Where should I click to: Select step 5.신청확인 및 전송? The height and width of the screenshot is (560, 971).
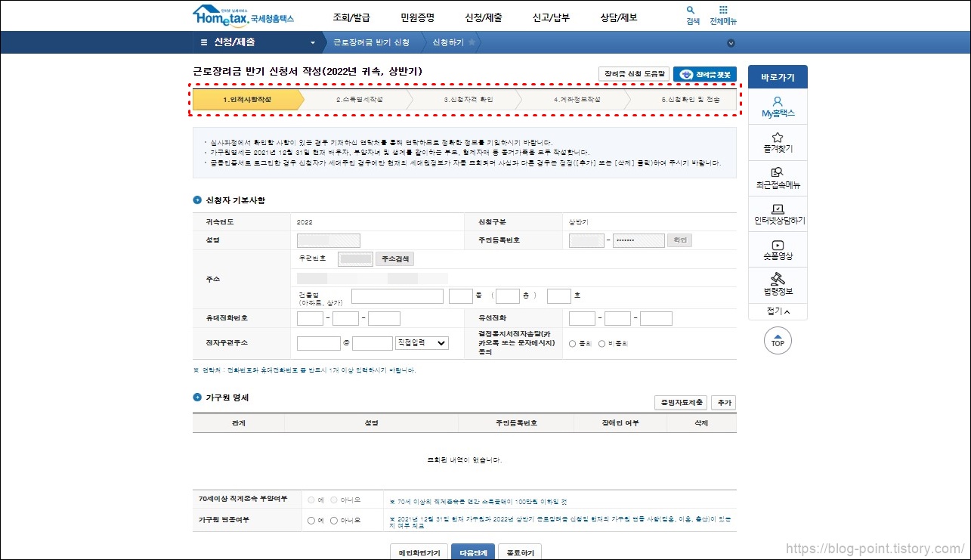tap(686, 100)
